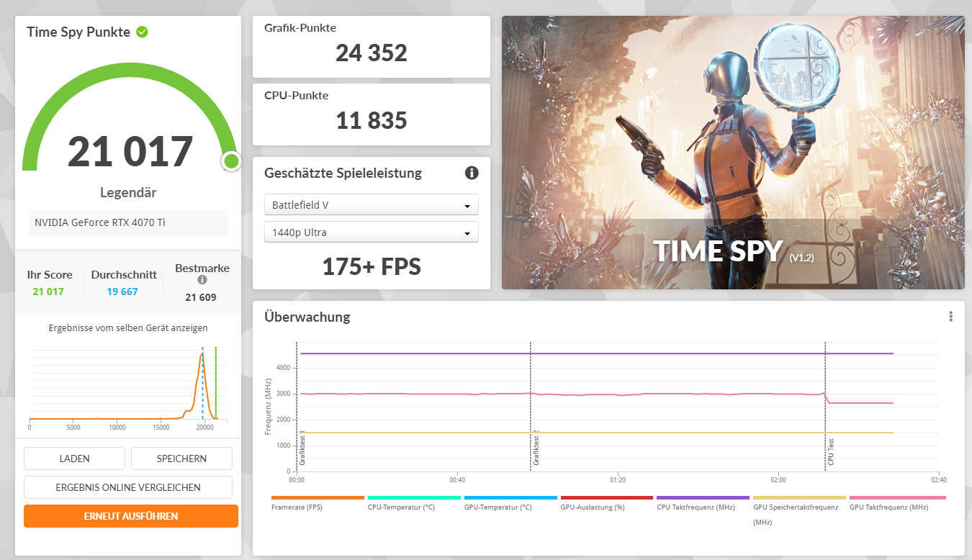972x560 pixels.
Task: Toggle the GPU-Temperatur legend swatch
Action: tap(510, 497)
